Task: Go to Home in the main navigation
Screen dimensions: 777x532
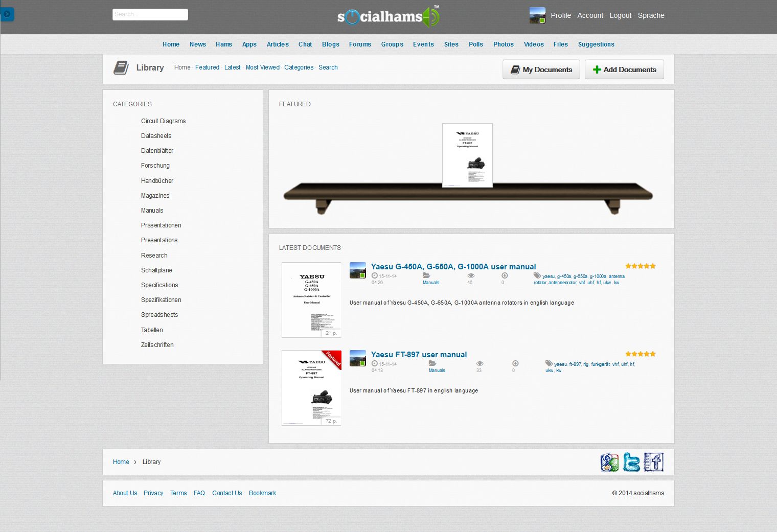Action: click(171, 44)
